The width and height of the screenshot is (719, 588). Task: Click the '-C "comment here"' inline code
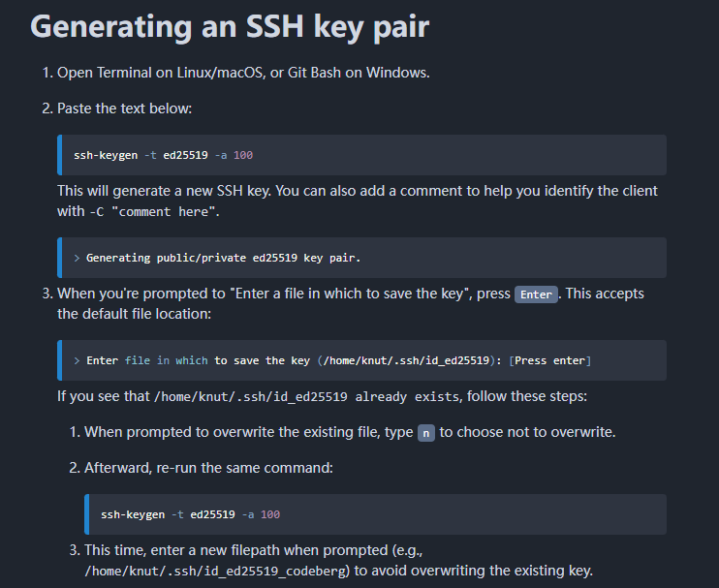coord(153,212)
